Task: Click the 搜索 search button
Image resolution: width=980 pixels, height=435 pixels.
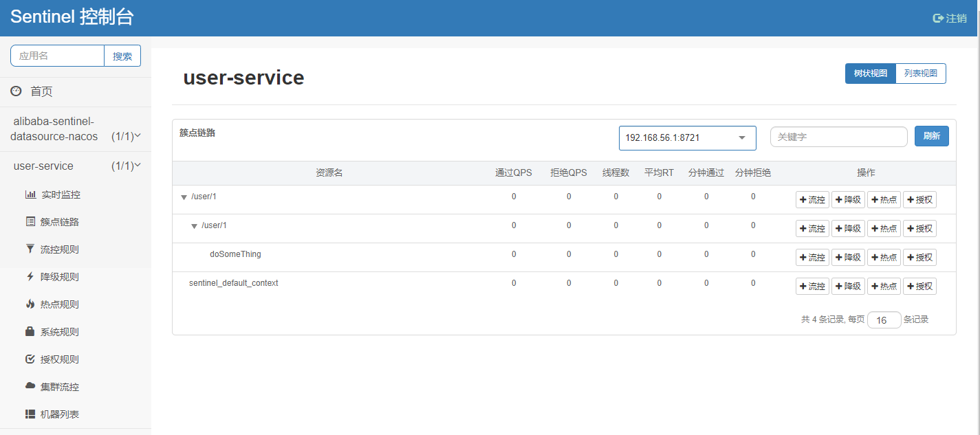Action: click(x=122, y=56)
